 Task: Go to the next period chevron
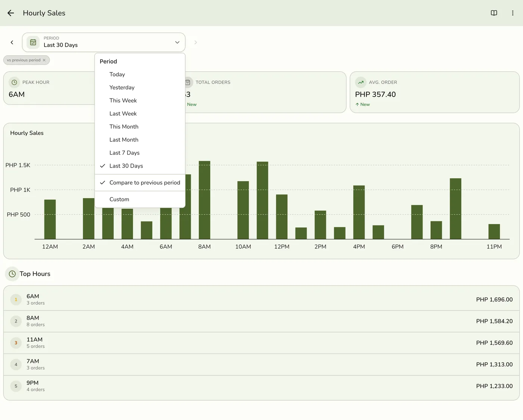[195, 42]
